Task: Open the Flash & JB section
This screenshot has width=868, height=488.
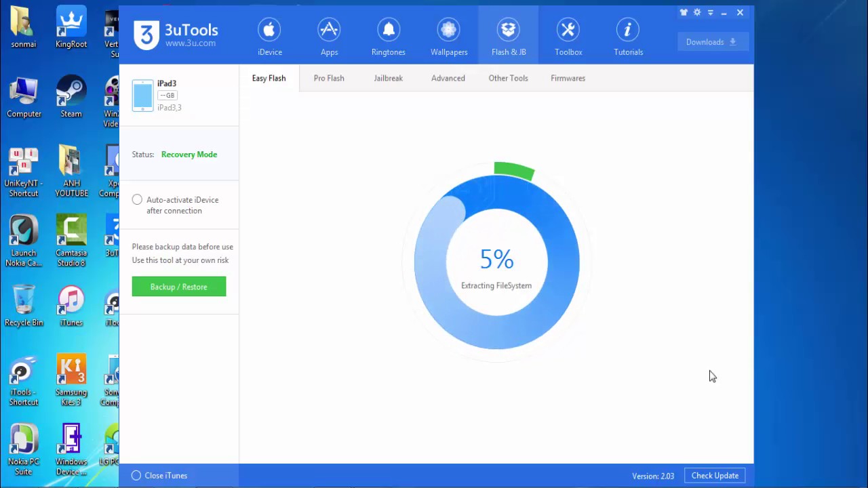Action: tap(509, 37)
